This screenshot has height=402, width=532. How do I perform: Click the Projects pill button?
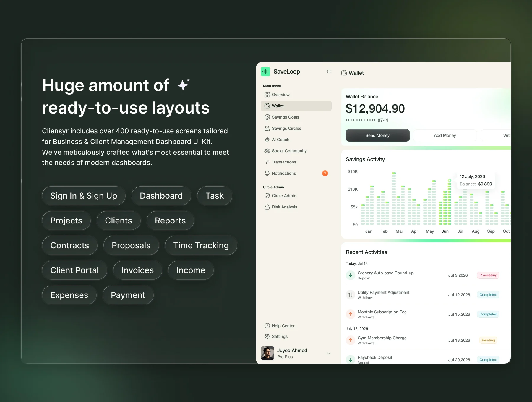pos(66,221)
